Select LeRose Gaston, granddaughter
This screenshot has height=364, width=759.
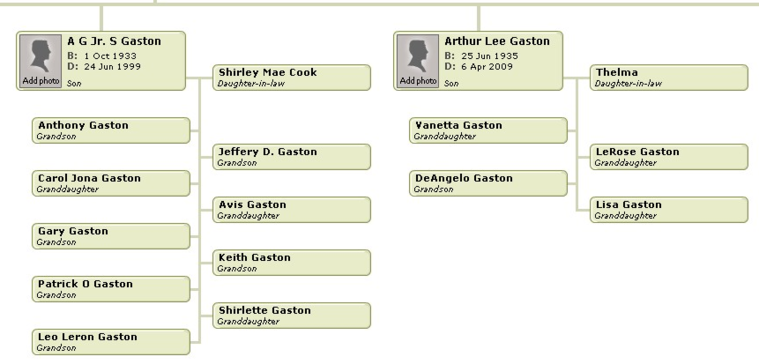[669, 157]
